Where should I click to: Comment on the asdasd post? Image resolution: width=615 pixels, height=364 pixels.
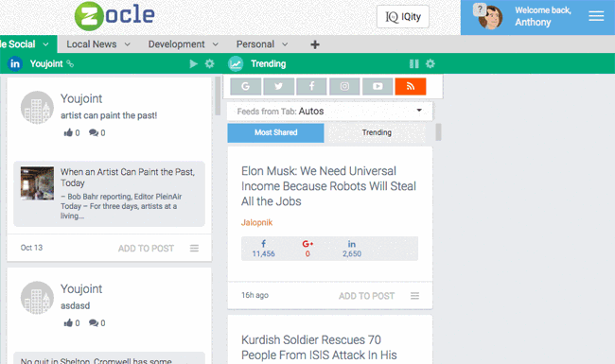pos(97,322)
